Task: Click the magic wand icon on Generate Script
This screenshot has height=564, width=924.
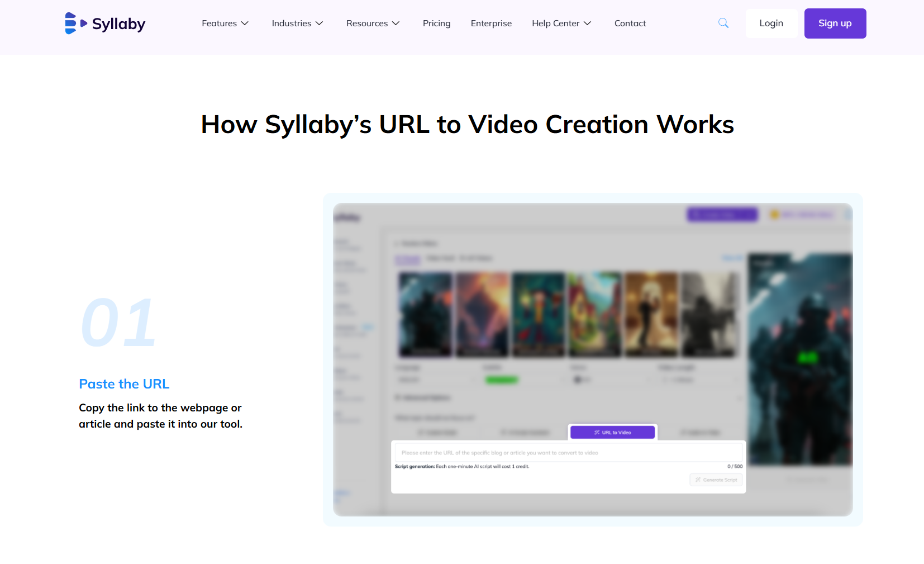Action: pos(698,480)
